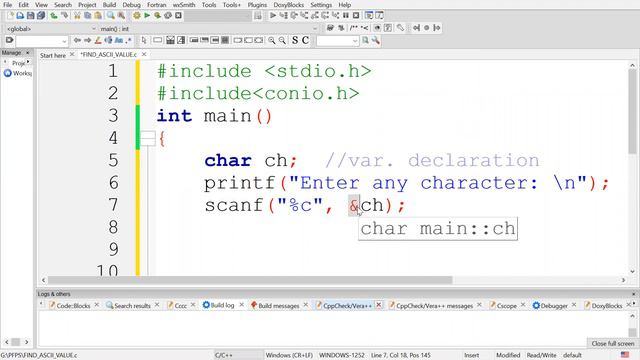Click the Debugging windows icon
This screenshot has width=640, height=360.
369,16
